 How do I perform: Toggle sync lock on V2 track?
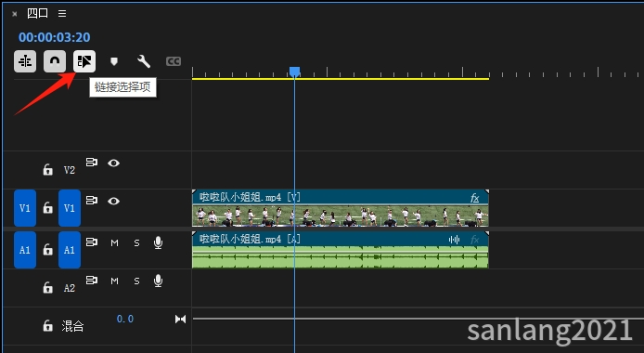(x=92, y=163)
